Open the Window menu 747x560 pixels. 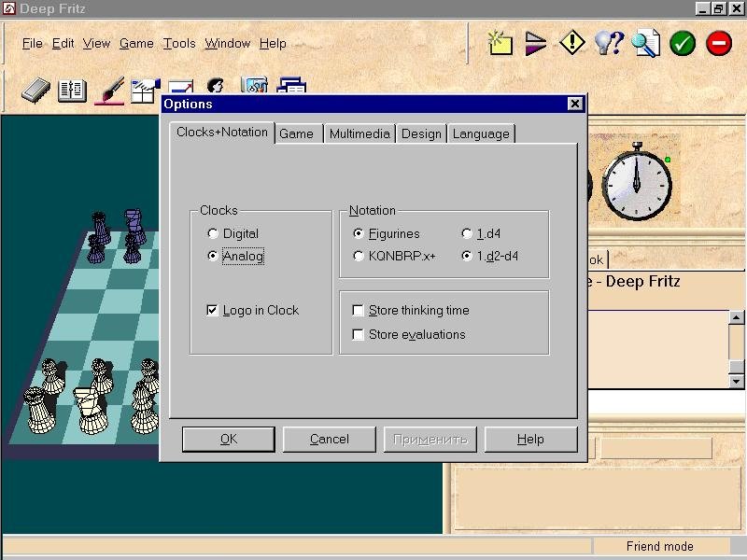(227, 43)
